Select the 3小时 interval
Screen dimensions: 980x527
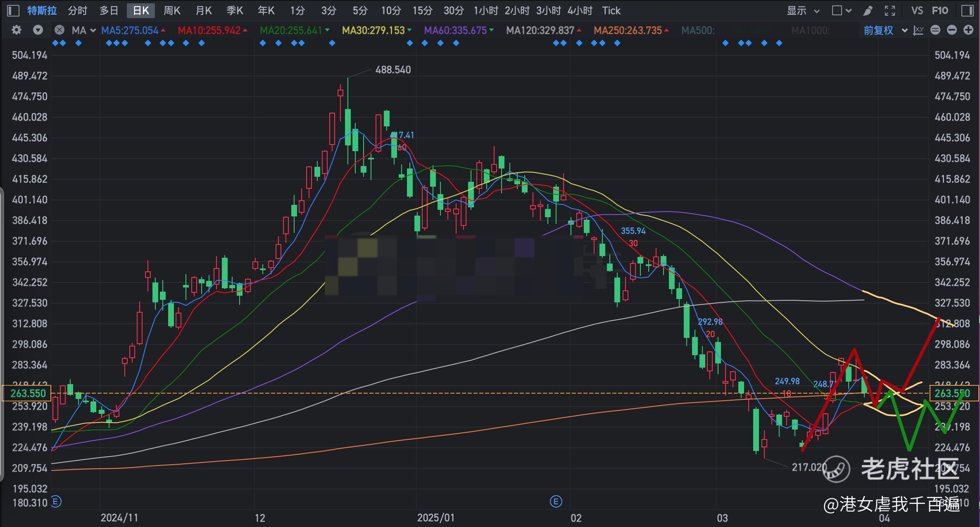549,10
